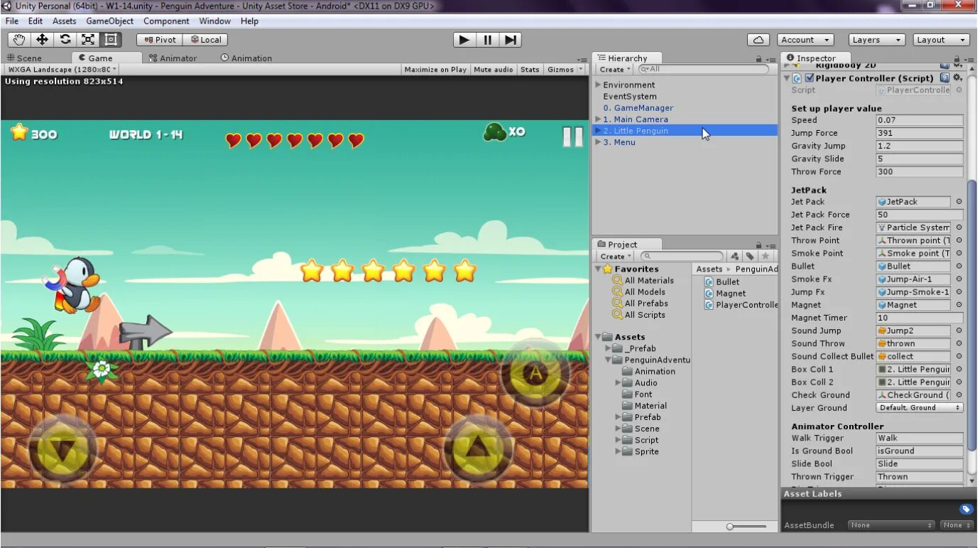The width and height of the screenshot is (980, 548).
Task: Click object picker circle next to Magnet field
Action: [959, 305]
